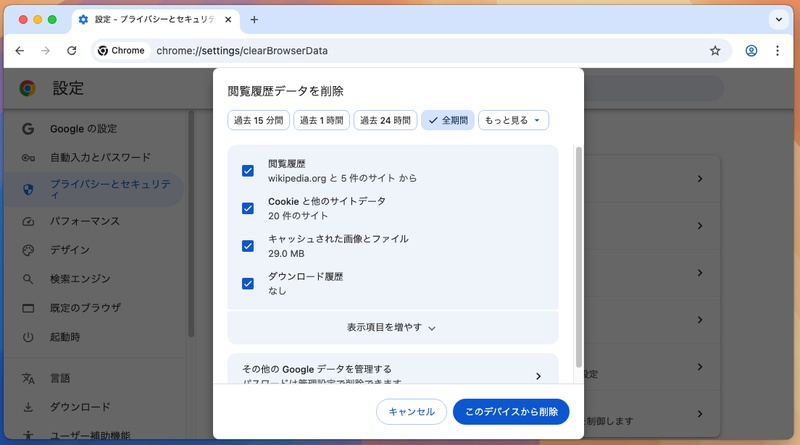Viewport: 800px width, 445px height.
Task: Select 過去 24 時間 time range
Action: point(385,120)
